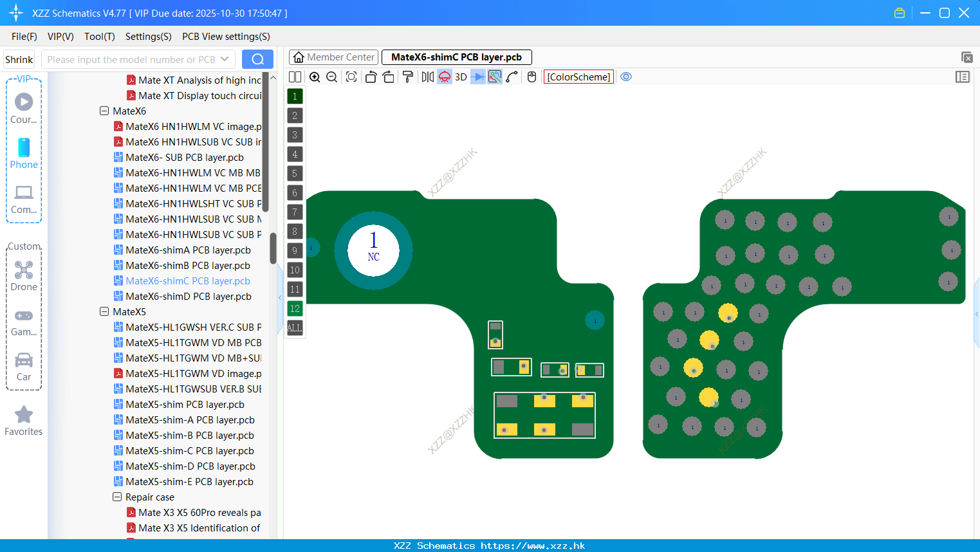Select PCB layer 2
The width and height of the screenshot is (980, 552).
[x=295, y=116]
